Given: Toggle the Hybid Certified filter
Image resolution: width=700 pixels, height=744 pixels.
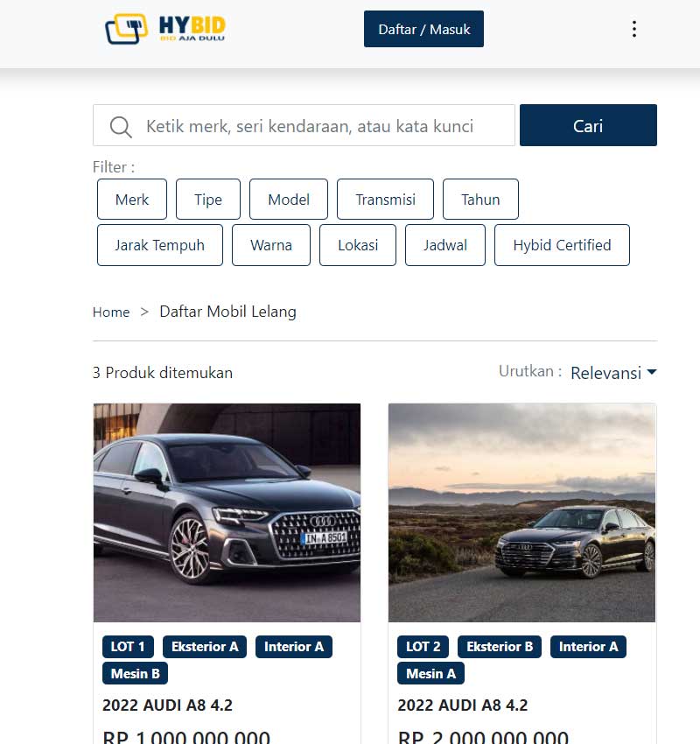Looking at the screenshot, I should tap(562, 245).
